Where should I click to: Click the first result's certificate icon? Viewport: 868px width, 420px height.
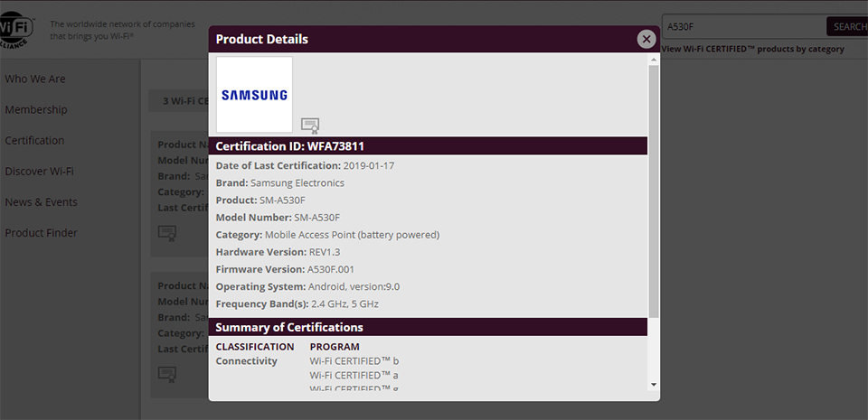(167, 233)
